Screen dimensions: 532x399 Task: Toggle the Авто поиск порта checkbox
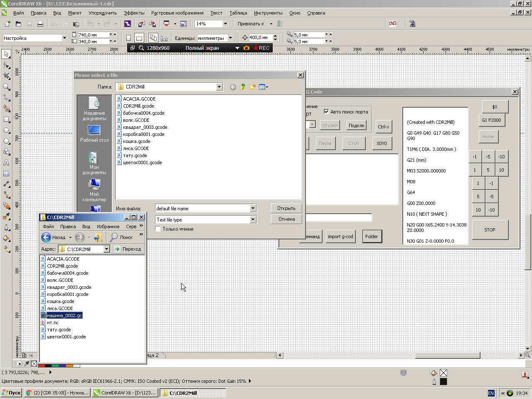point(326,111)
